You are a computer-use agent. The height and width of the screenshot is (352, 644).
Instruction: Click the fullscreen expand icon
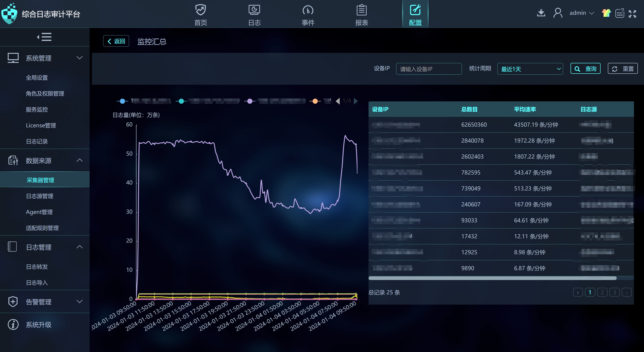point(632,13)
